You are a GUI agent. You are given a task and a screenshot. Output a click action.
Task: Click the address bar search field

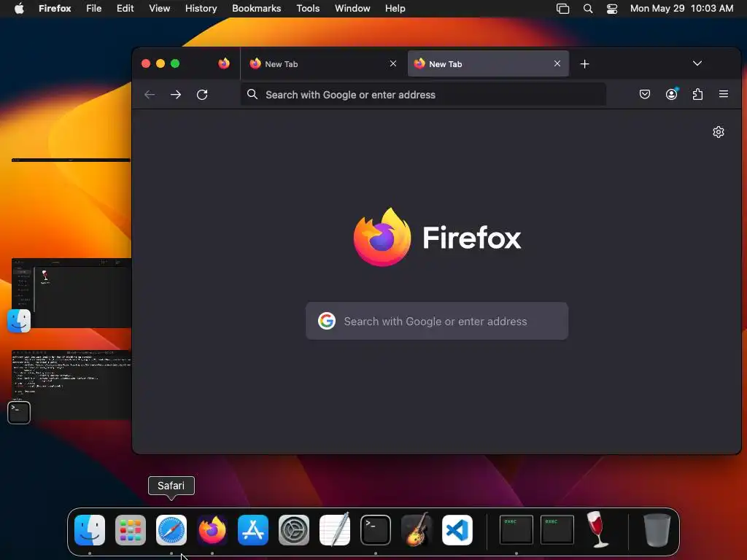[x=424, y=95]
